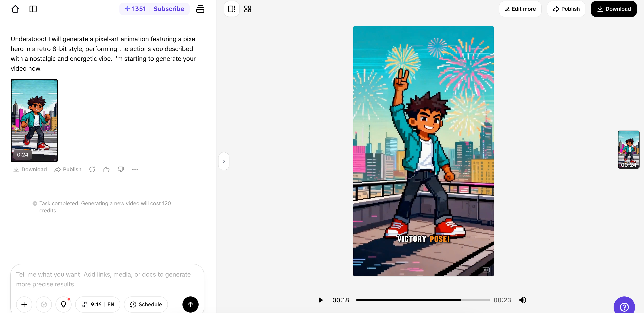
Task: Click Edit more in the top toolbar
Action: pyautogui.click(x=520, y=9)
